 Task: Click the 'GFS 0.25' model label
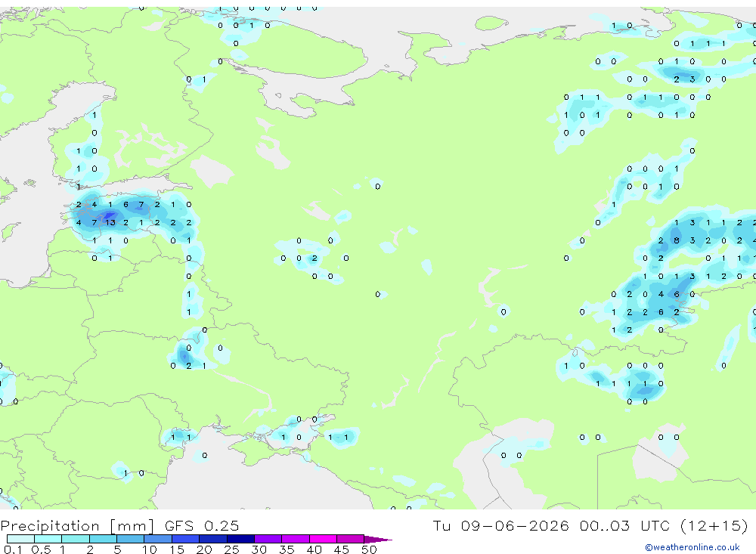tap(202, 525)
